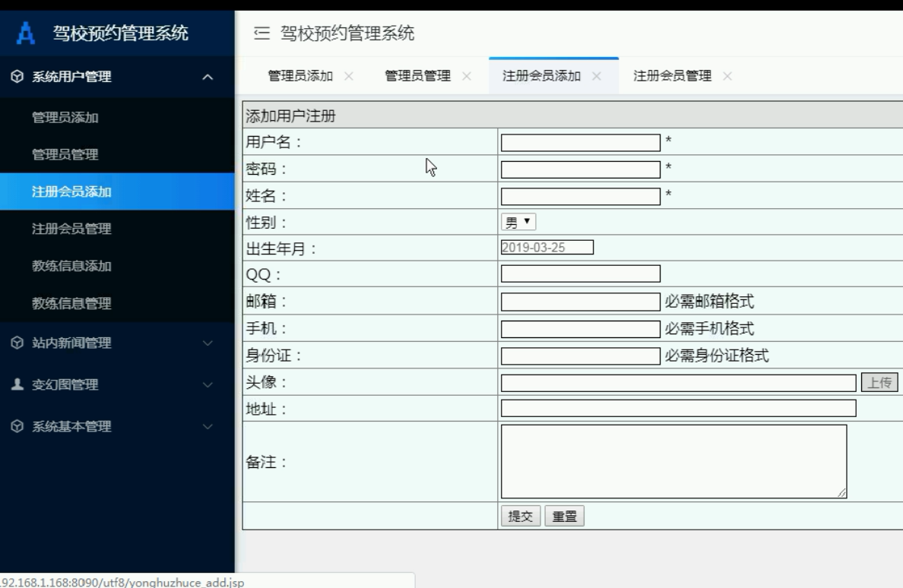Viewport: 903px width, 588px height.
Task: Click inside the 备注 textarea
Action: tap(673, 461)
